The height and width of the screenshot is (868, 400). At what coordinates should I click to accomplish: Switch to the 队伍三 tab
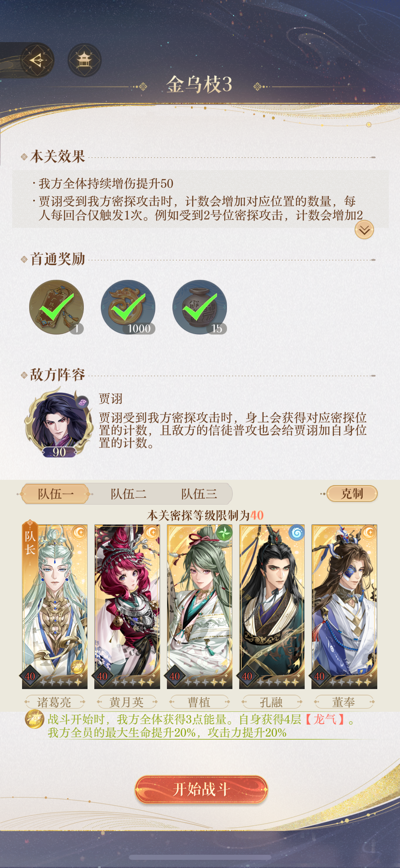pos(199,494)
